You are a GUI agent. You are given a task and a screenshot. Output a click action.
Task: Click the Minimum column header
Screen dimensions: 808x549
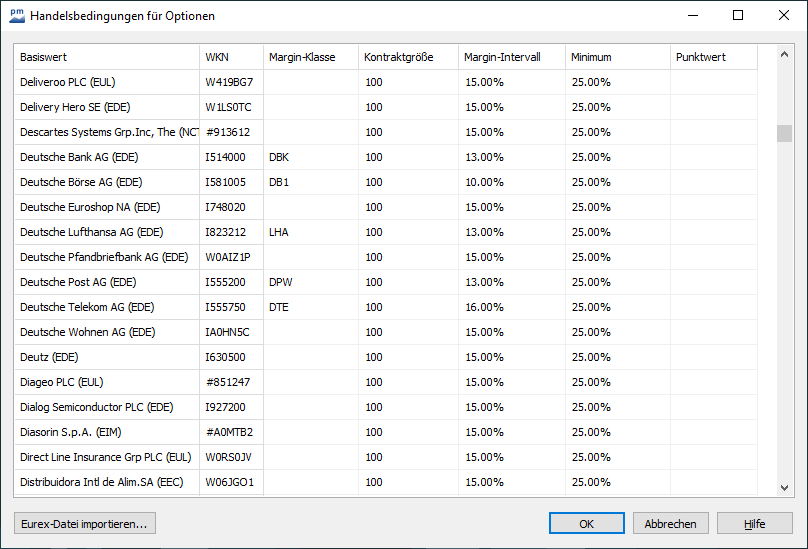pos(617,57)
